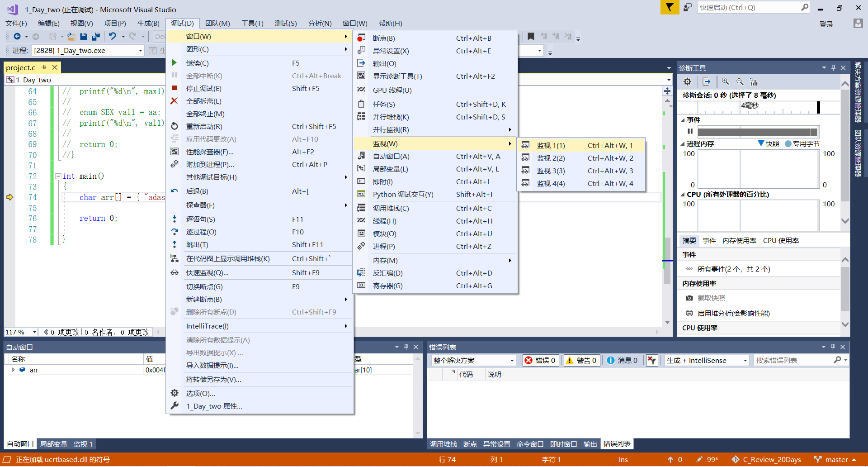Screen dimensions: 868x467
Task: Open diagnostics settings via the gear icon
Action: (x=687, y=81)
